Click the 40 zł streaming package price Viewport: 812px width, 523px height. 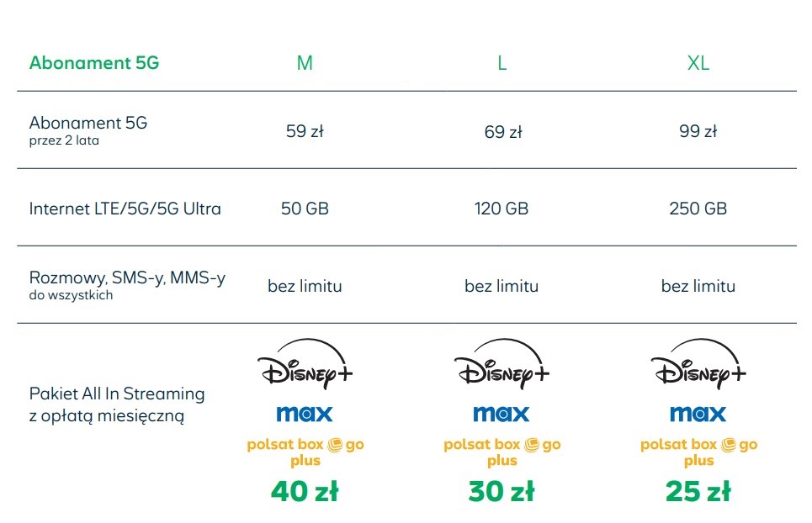305,492
